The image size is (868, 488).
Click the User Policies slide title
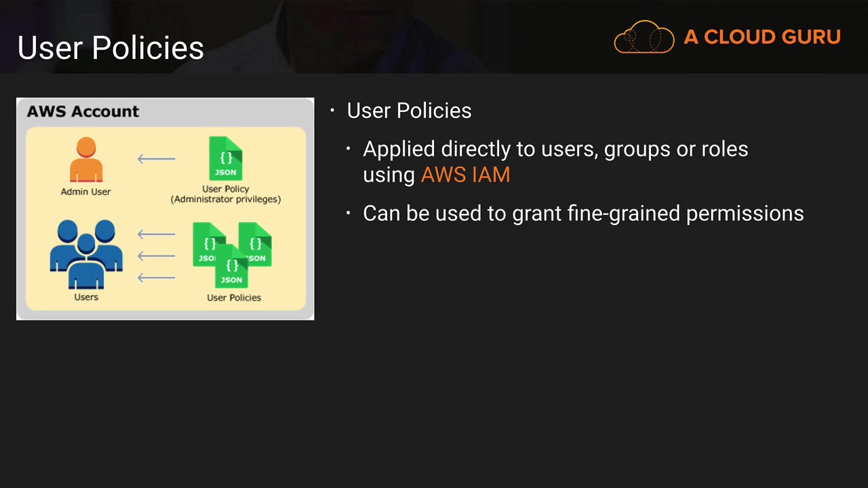(111, 47)
